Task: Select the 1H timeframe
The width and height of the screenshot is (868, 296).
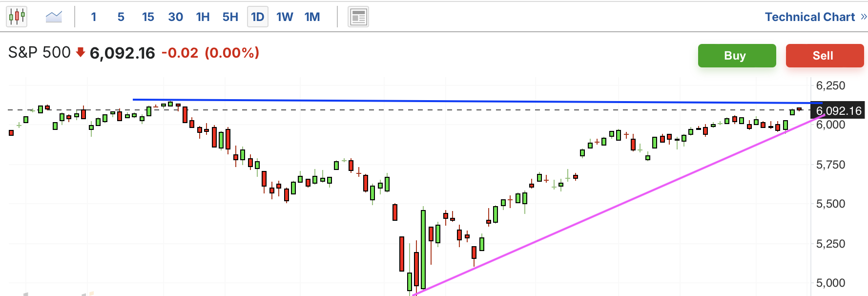Action: 203,17
